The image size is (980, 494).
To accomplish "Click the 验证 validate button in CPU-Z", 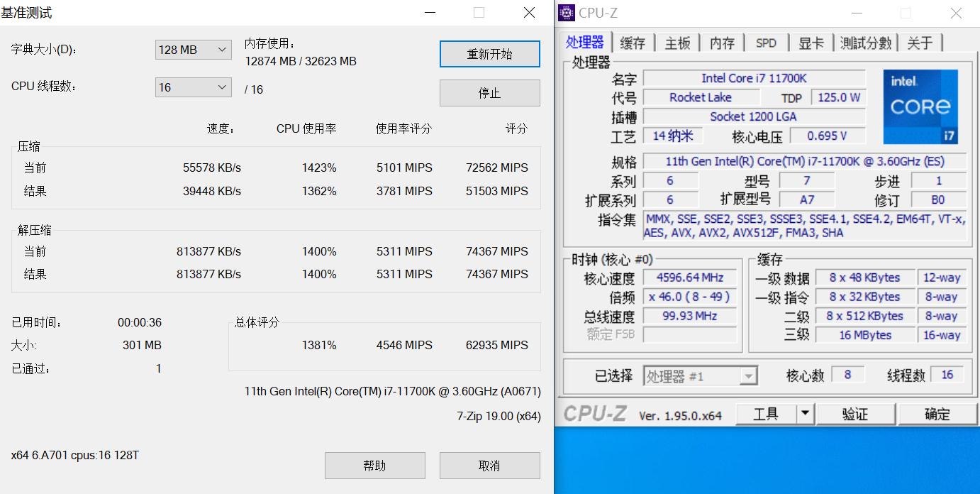I will point(856,413).
